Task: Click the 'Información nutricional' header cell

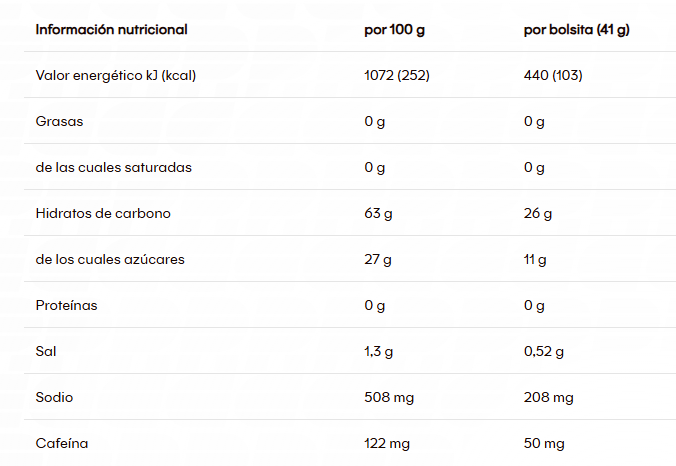Action: (x=111, y=30)
